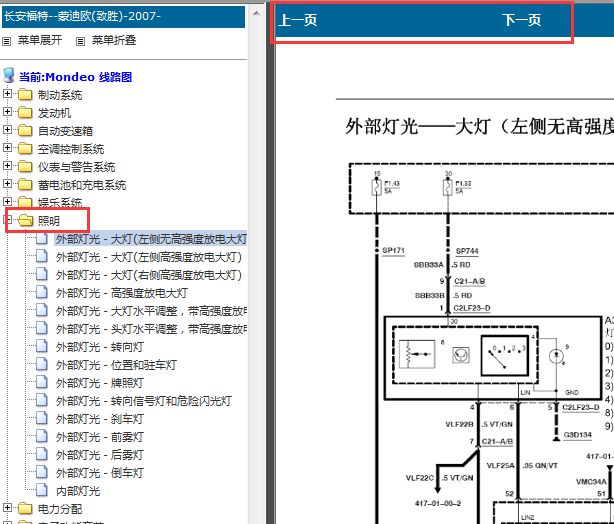Open 外部灯光 - 前雾灯 page

(100, 437)
